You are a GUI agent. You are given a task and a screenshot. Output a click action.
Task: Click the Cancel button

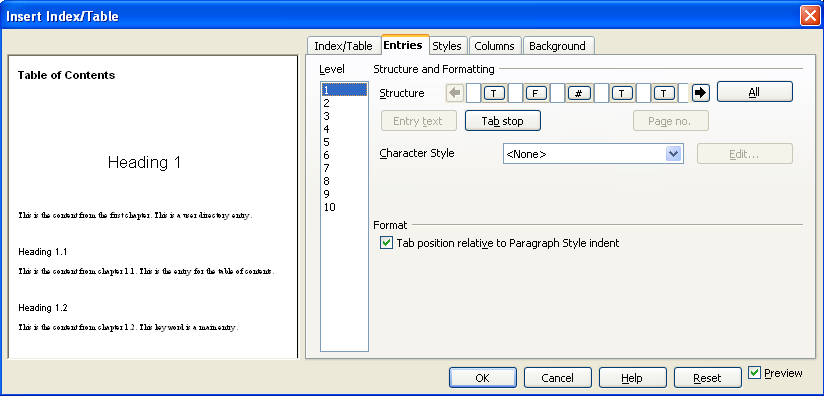[558, 378]
